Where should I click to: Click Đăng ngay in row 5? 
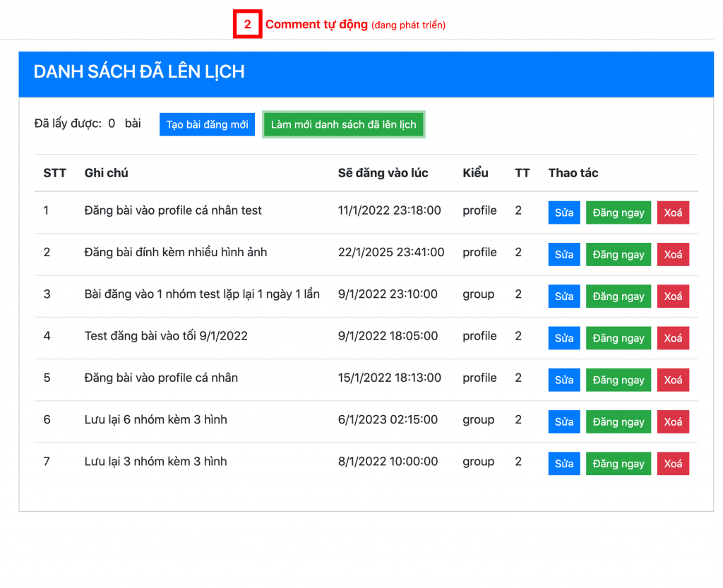pos(619,380)
